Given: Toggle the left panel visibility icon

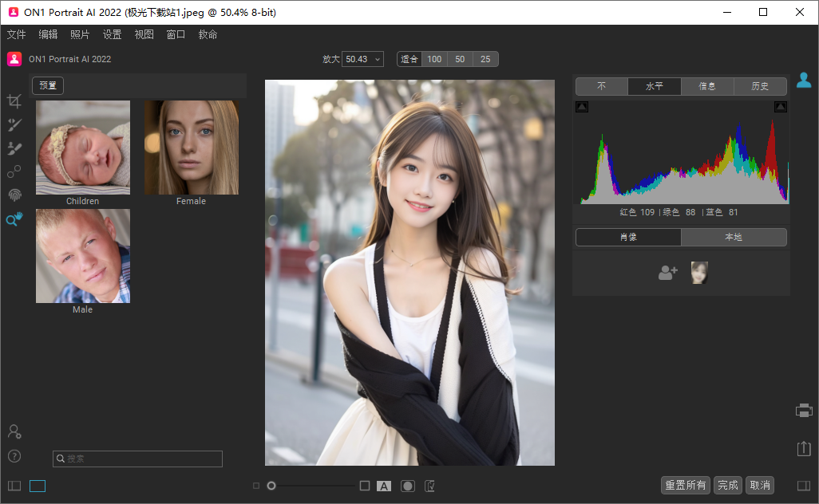Looking at the screenshot, I should click(14, 486).
